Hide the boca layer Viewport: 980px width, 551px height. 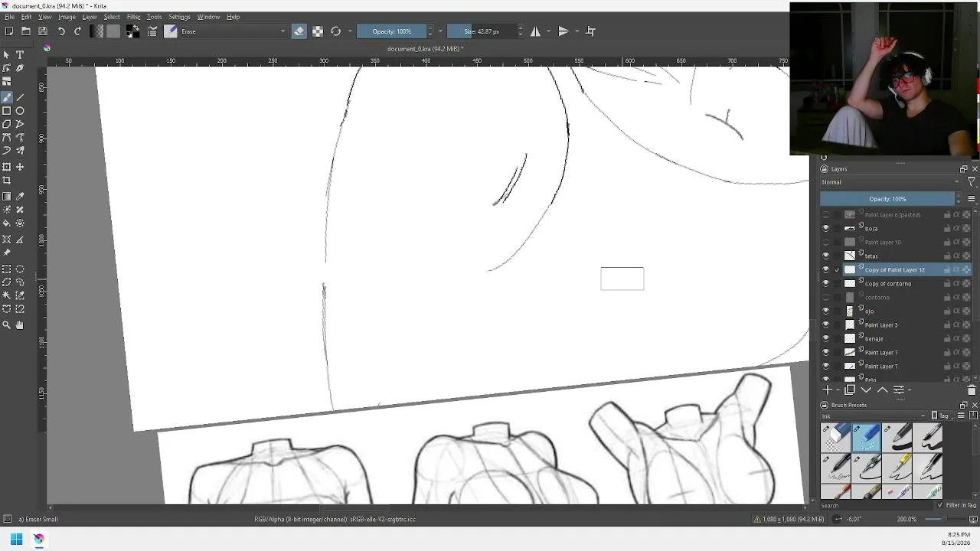(825, 229)
